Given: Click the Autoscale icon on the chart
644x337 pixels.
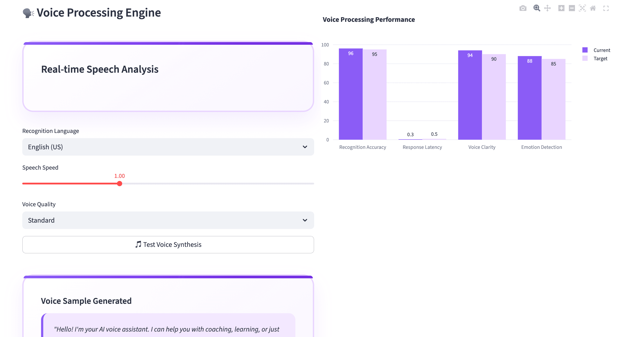Looking at the screenshot, I should coord(582,8).
